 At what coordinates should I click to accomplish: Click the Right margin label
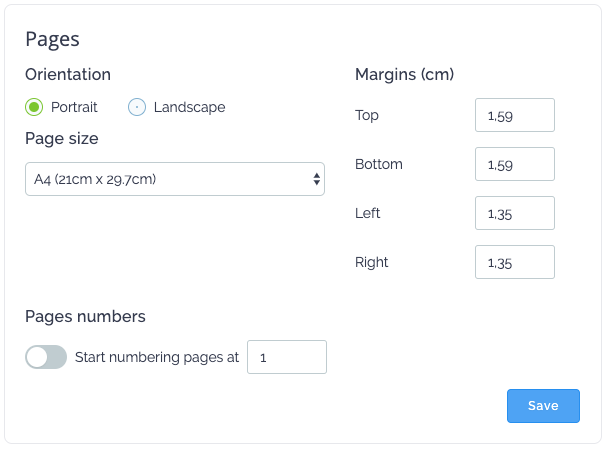tap(371, 262)
